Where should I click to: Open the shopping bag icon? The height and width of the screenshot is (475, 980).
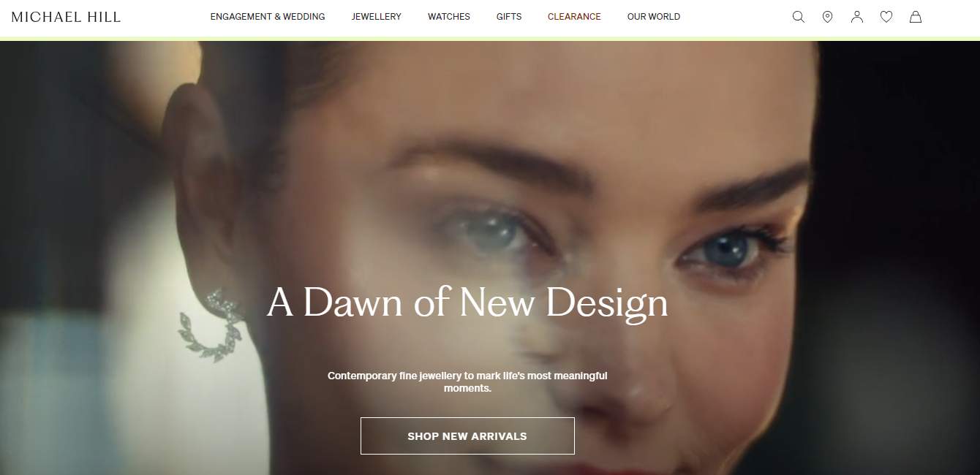915,17
